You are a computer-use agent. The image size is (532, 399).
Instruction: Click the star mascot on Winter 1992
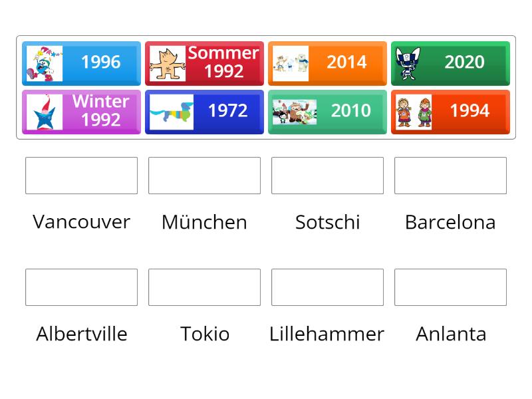pyautogui.click(x=45, y=112)
